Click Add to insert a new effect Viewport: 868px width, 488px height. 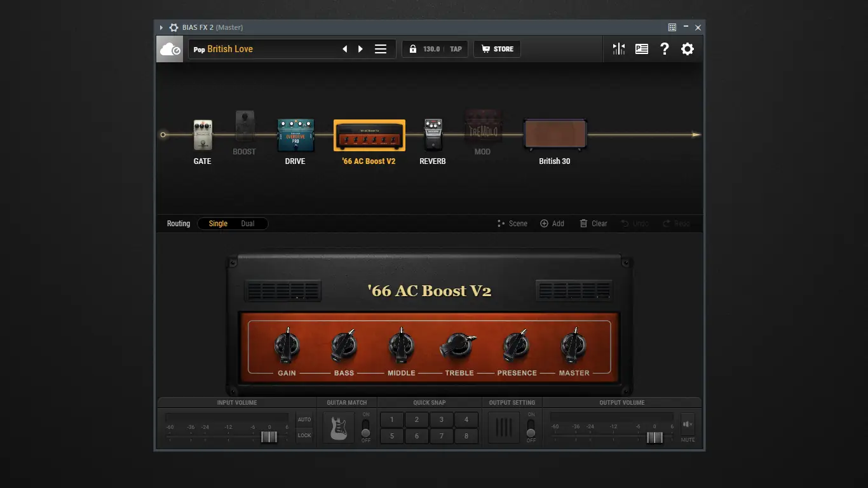(552, 224)
